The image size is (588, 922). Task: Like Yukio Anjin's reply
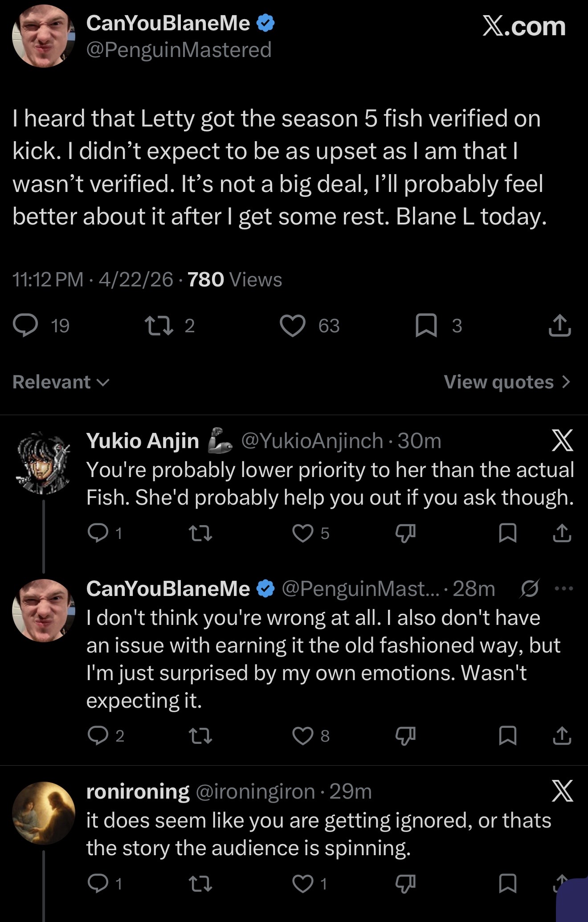click(303, 533)
